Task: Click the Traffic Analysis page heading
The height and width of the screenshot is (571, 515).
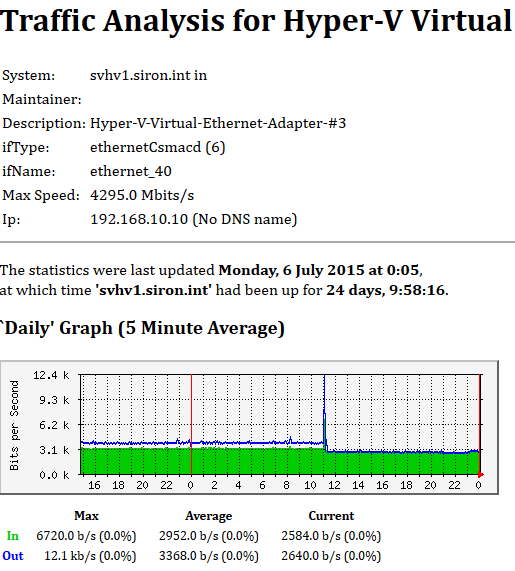Action: [x=257, y=21]
